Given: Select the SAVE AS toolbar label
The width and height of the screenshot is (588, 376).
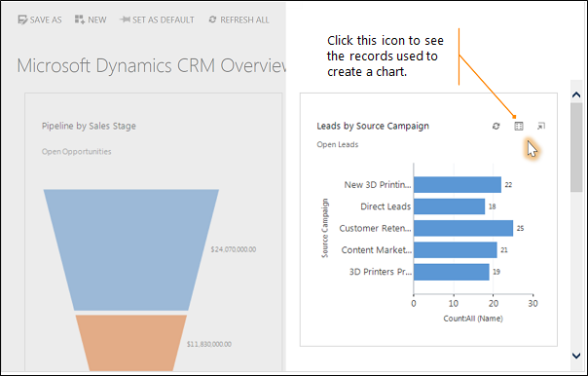Looking at the screenshot, I should click(46, 19).
